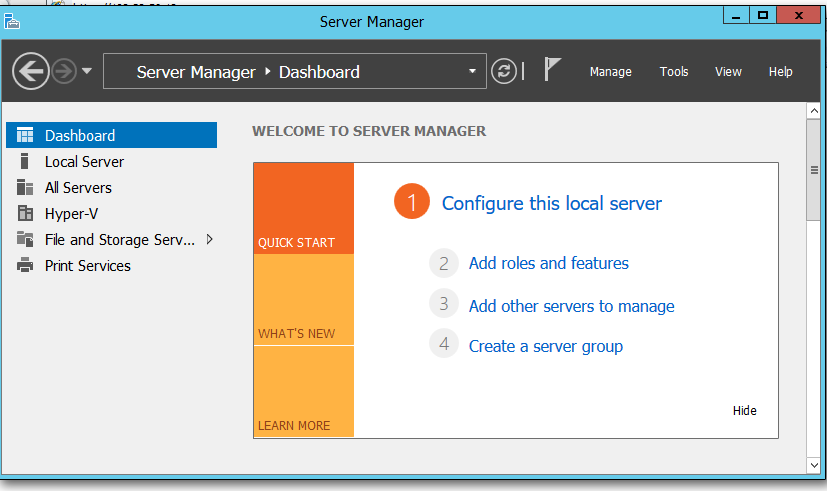This screenshot has height=491, width=827.
Task: Go to Local Server page
Action: pyautogui.click(x=84, y=162)
